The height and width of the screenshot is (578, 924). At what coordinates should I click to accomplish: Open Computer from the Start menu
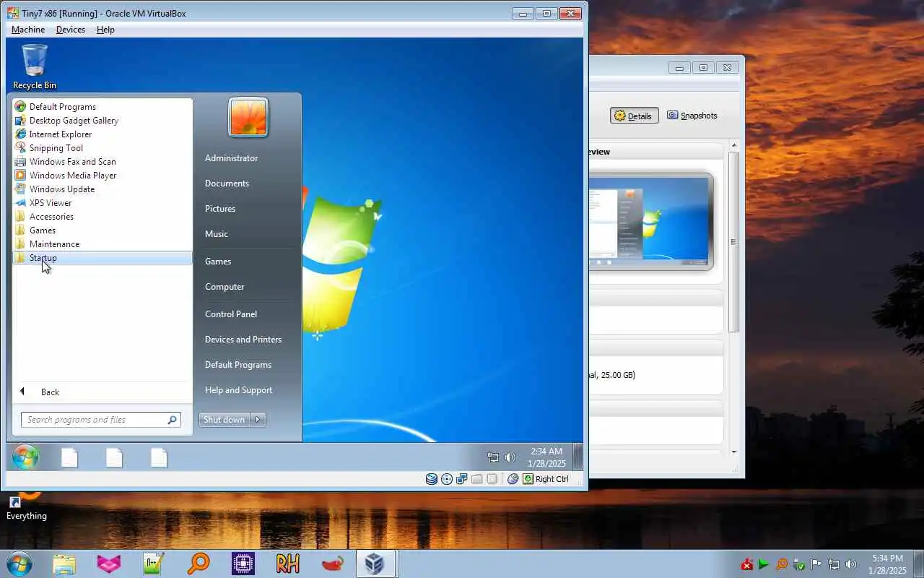[225, 287]
